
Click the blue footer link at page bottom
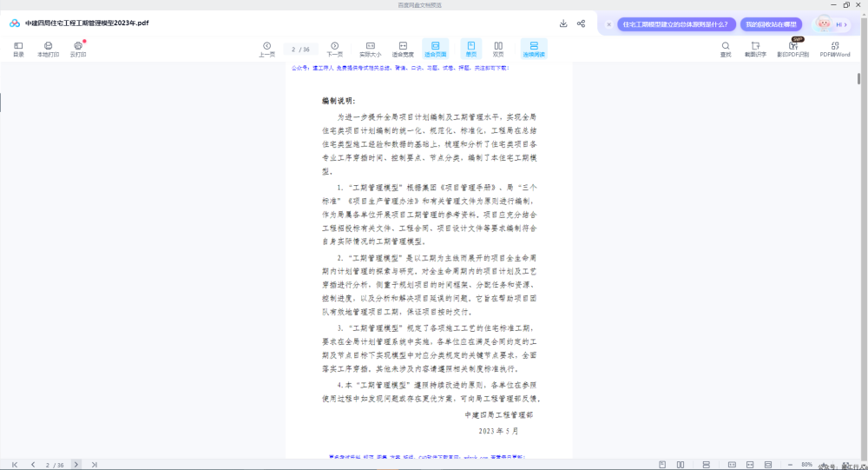427,457
